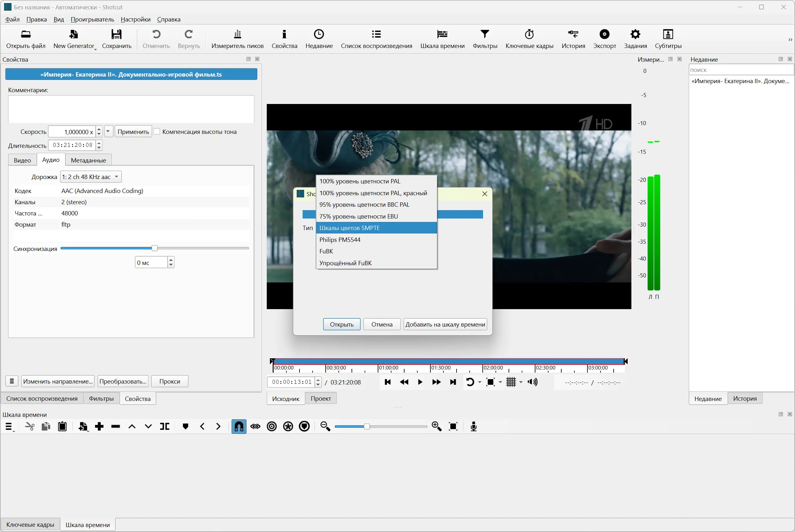Switch to the Metadata (Метаданные) tab
This screenshot has height=532, width=795.
pos(88,160)
